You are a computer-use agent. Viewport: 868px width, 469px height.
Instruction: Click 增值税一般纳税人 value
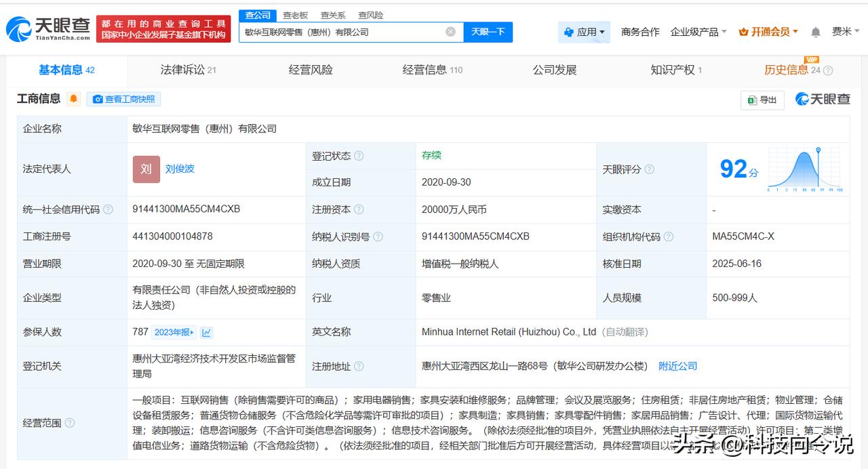(460, 264)
